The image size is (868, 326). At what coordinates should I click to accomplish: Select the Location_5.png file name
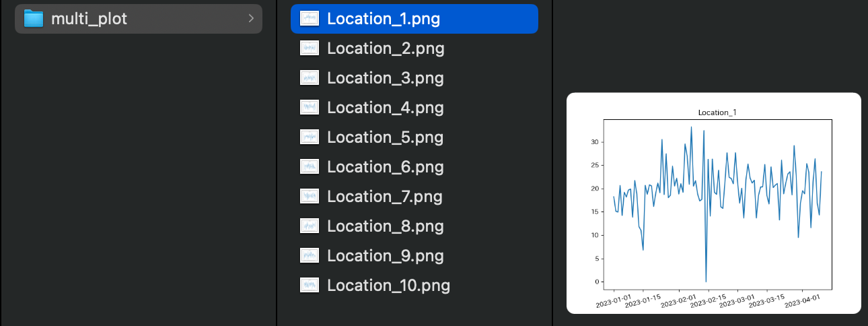[385, 137]
